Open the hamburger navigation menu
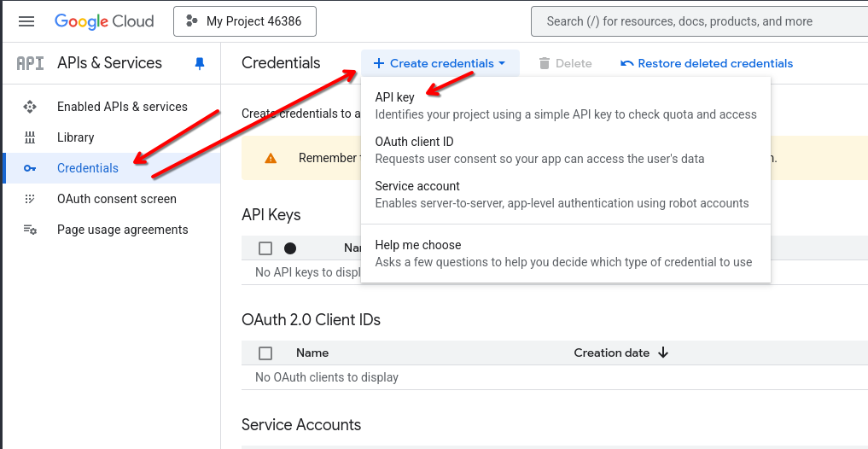 (26, 21)
